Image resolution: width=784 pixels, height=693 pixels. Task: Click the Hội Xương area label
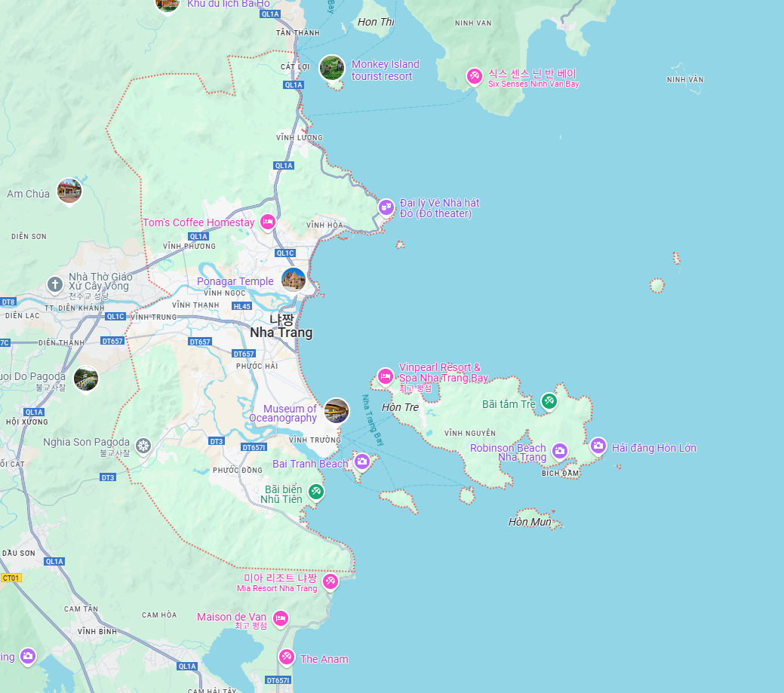coord(27,422)
